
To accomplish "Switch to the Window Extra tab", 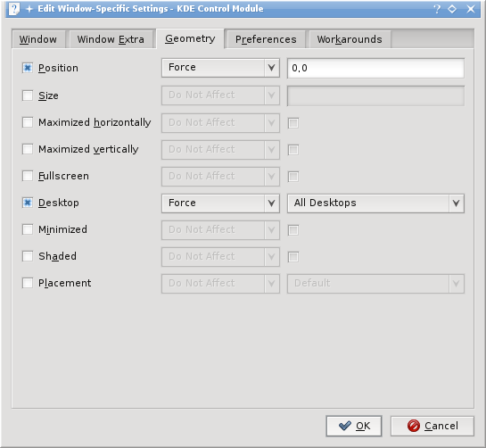I will pyautogui.click(x=111, y=39).
